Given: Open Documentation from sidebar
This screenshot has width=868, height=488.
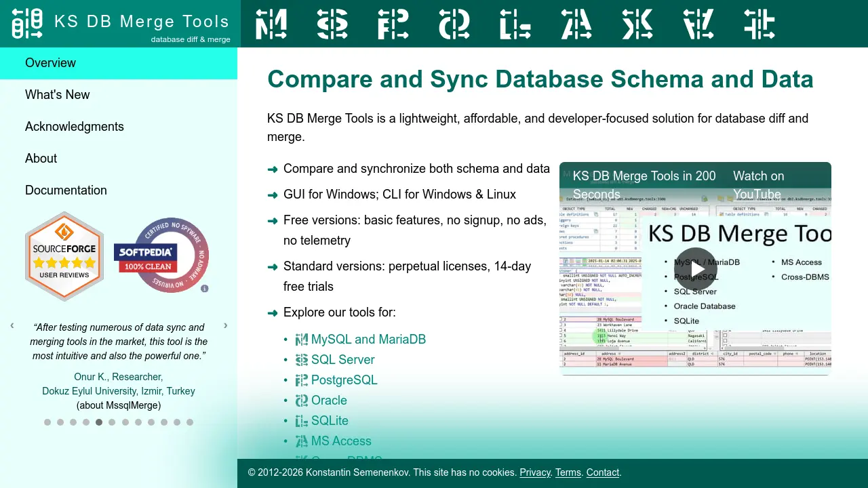Looking at the screenshot, I should (x=119, y=190).
